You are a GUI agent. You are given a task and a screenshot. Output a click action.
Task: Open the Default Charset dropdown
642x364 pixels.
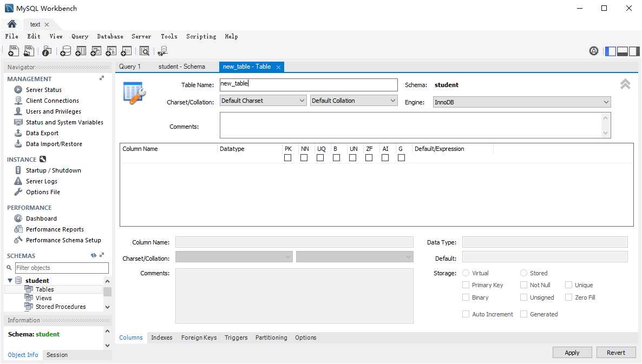click(x=263, y=101)
